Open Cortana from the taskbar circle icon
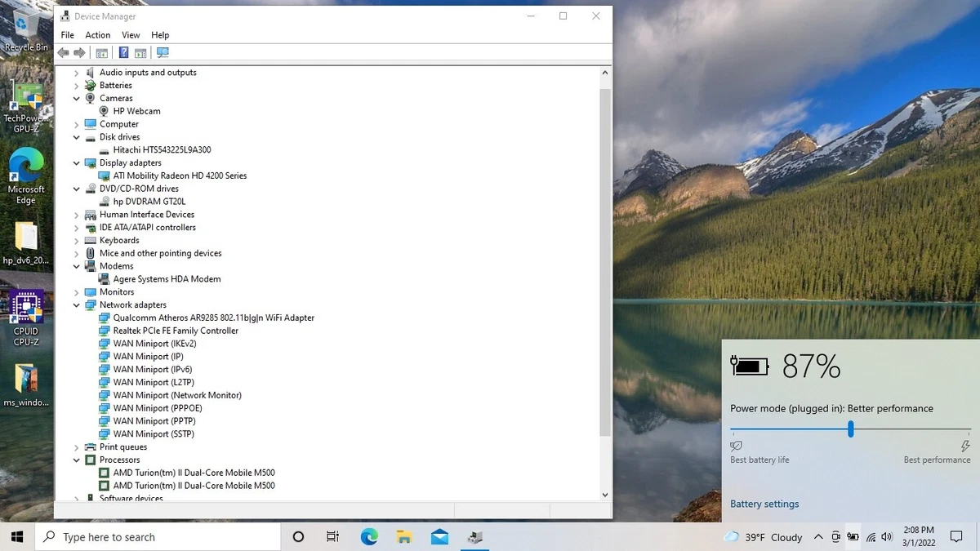Viewport: 980px width, 551px height. click(x=298, y=537)
